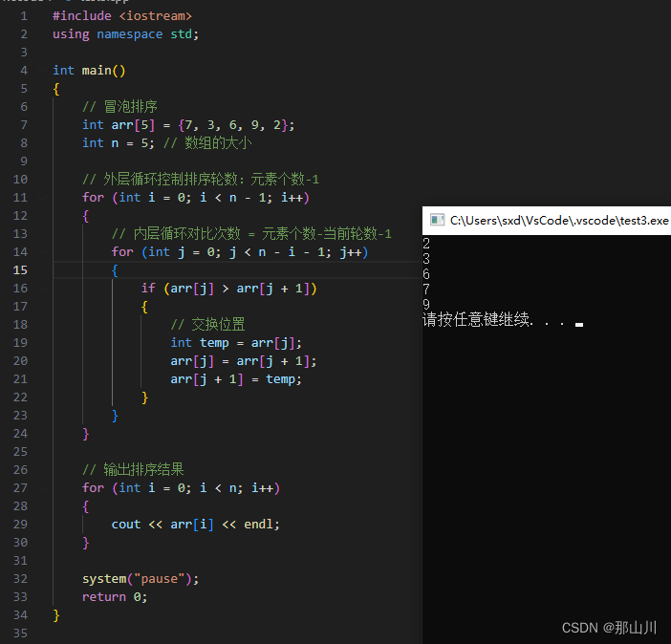Collapse the fold chevron at line 4 int main()
The width and height of the screenshot is (671, 644).
42,70
